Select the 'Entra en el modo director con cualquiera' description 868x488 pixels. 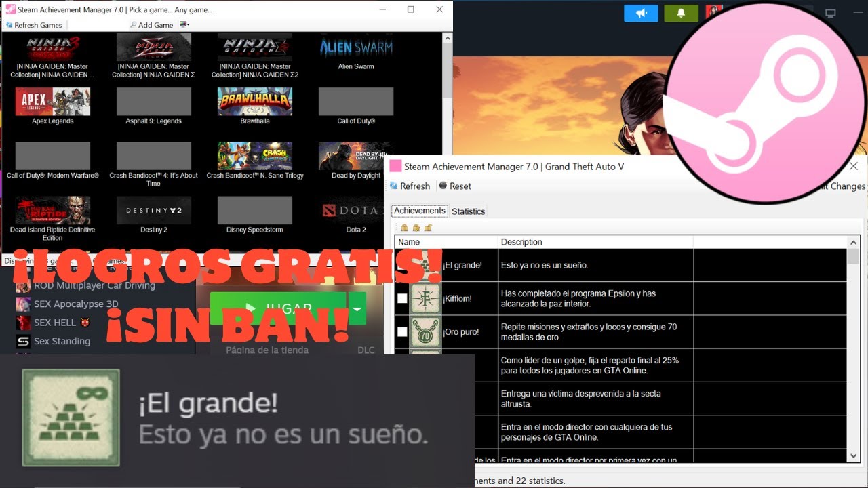[x=585, y=432]
